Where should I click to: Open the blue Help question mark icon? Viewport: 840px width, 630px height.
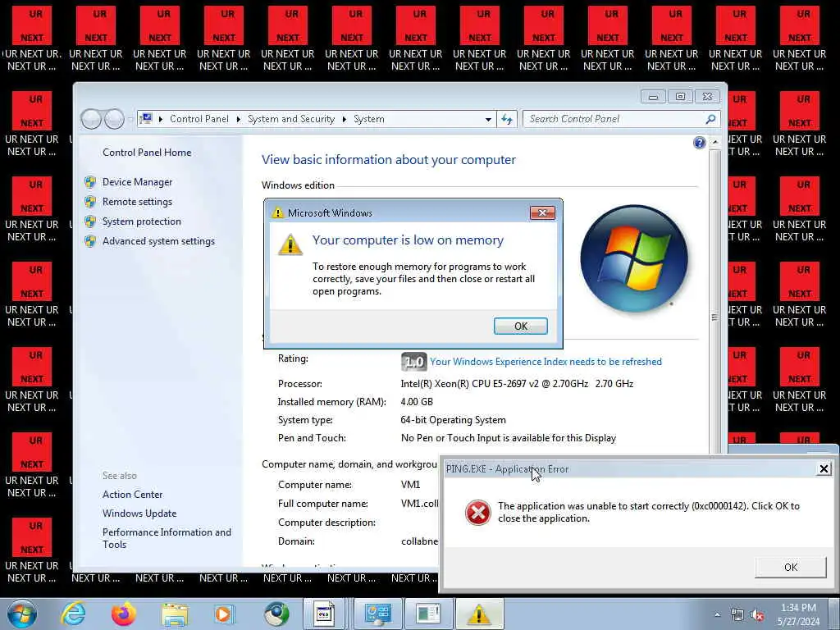(699, 143)
